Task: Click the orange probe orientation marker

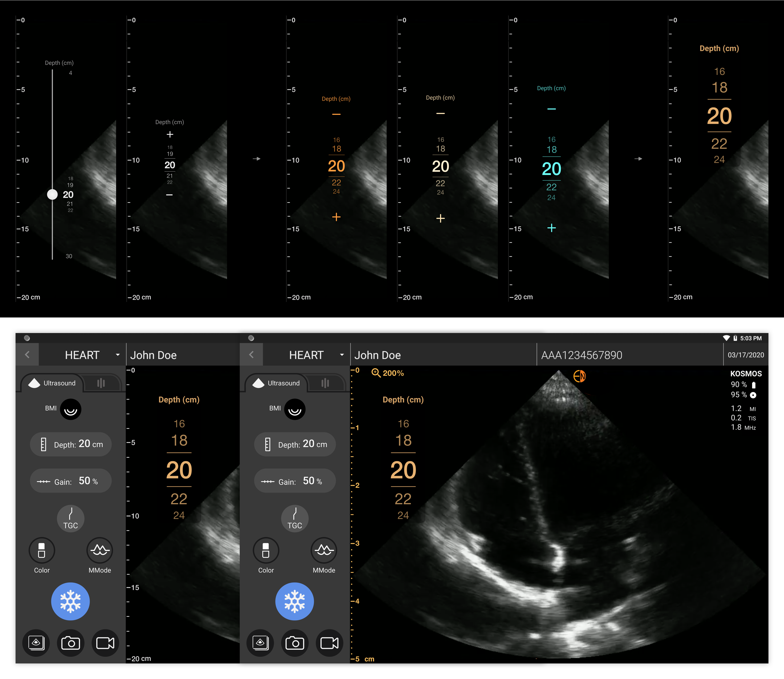Action: pyautogui.click(x=579, y=376)
